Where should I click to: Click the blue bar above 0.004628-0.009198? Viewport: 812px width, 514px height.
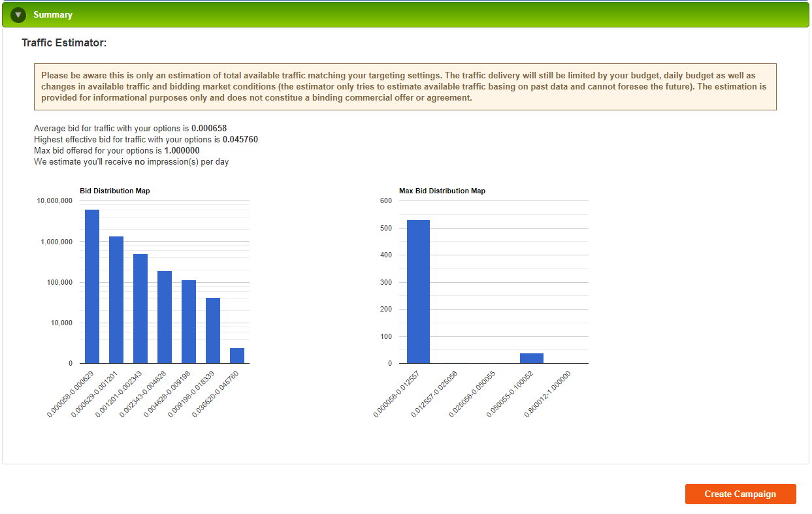click(189, 322)
